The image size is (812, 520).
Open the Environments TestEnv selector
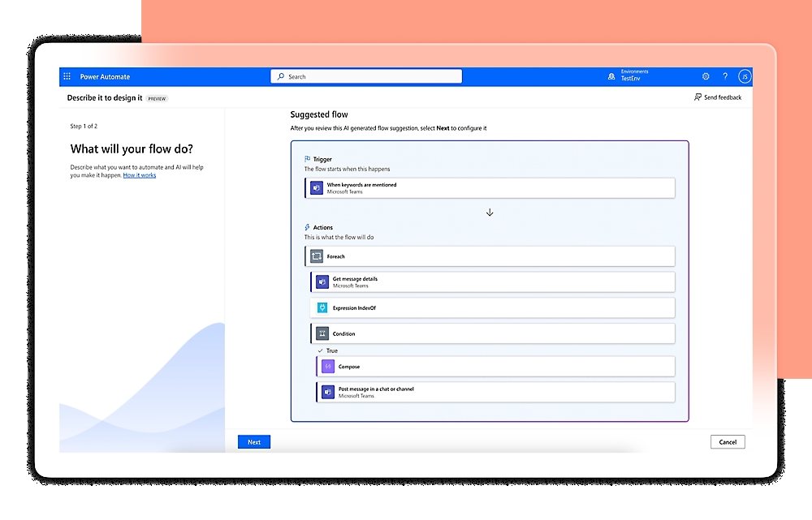(628, 75)
